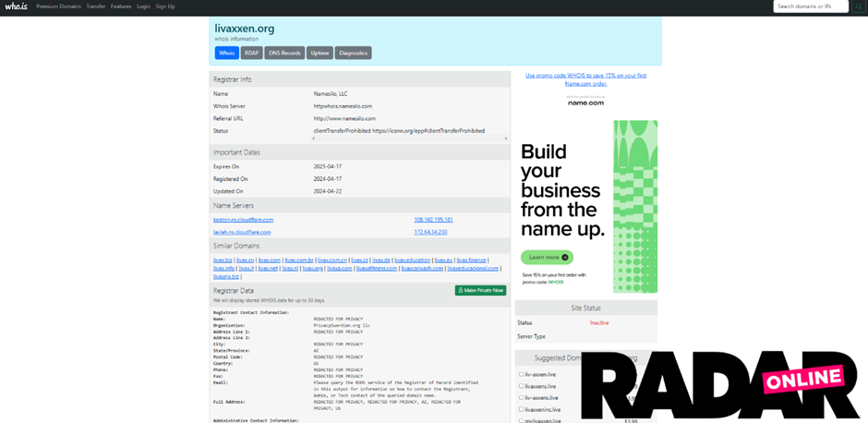Click the green search magnifier button
The height and width of the screenshot is (423, 868).
click(858, 6)
